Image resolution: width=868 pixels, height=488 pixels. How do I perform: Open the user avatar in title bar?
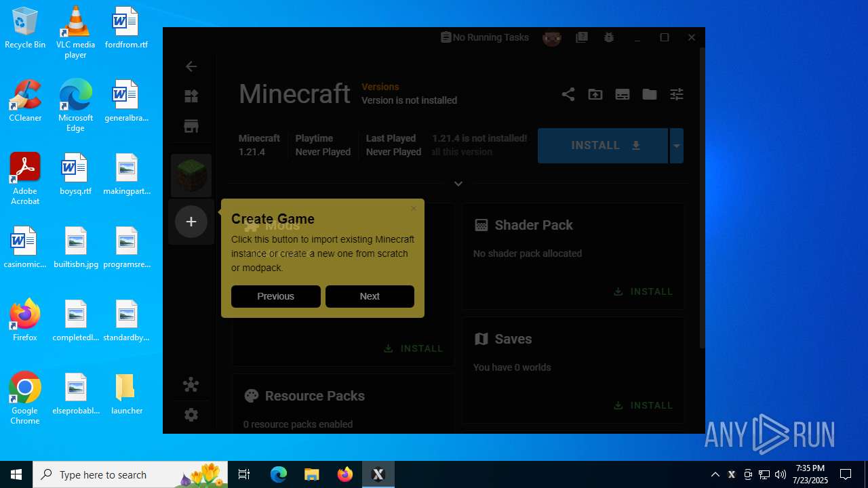552,38
